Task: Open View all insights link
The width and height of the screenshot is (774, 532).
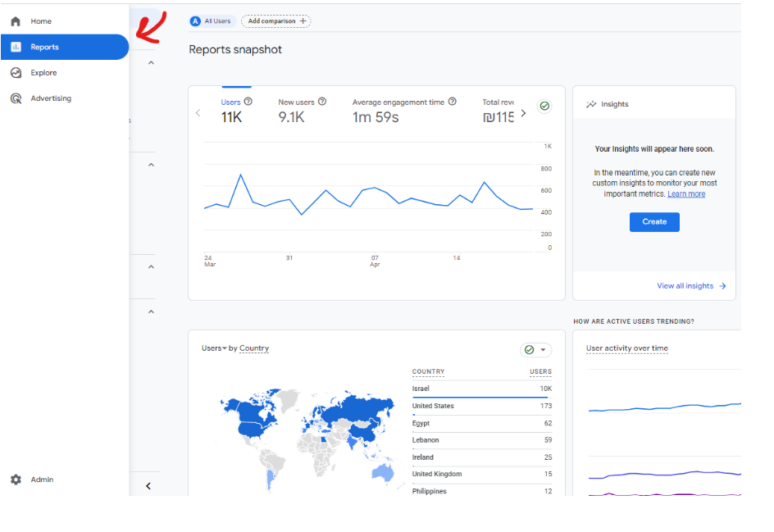Action: pos(691,286)
